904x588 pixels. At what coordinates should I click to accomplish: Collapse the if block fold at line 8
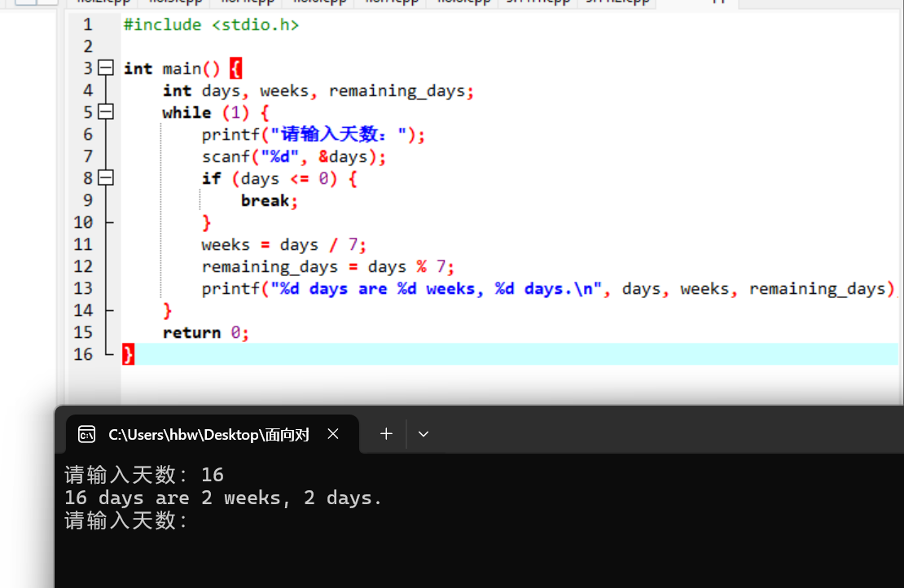[106, 178]
